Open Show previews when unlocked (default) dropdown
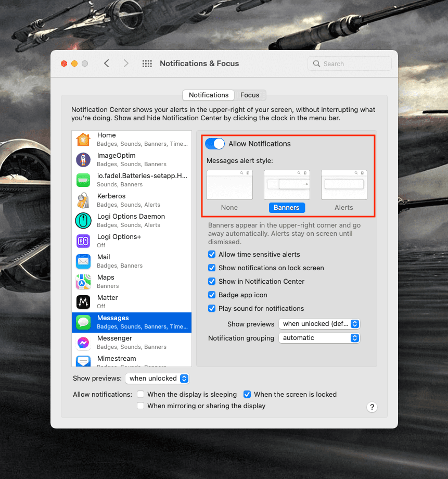Viewport: 448px width, 479px height. click(319, 324)
